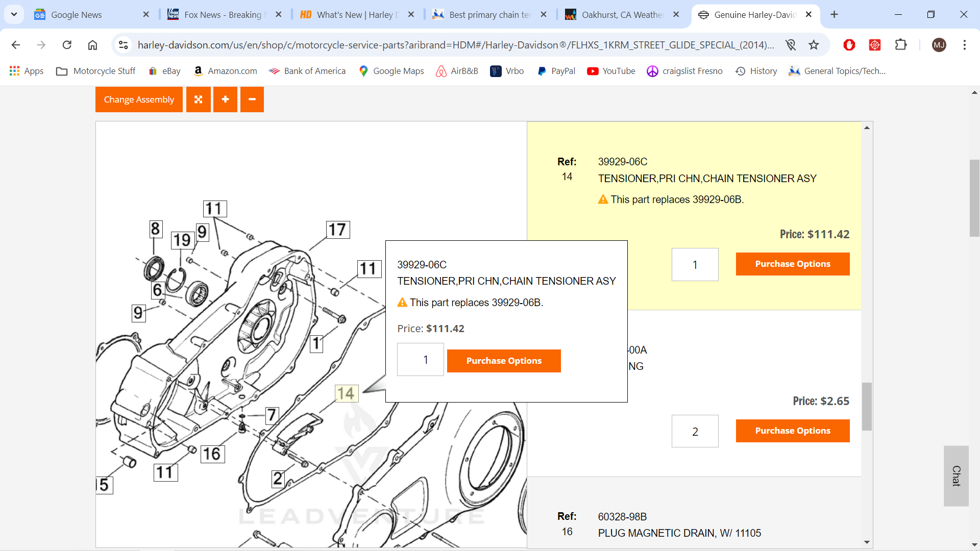Select reference number 17 on diagram

[x=337, y=230]
